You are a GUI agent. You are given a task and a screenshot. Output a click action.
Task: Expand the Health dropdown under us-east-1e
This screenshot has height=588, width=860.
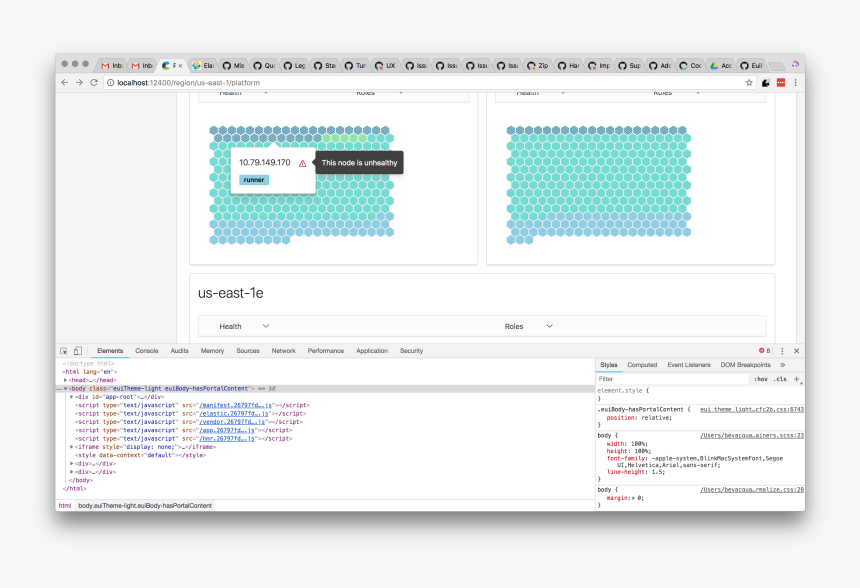244,326
